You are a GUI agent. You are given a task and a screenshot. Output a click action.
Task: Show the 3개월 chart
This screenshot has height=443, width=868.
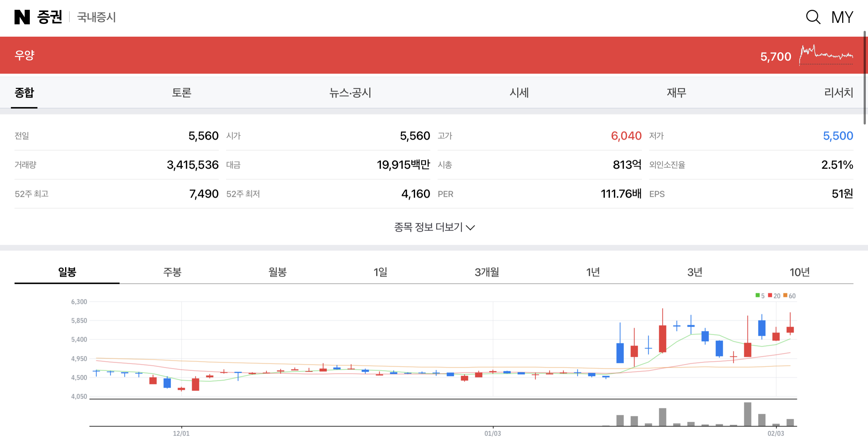tap(487, 272)
